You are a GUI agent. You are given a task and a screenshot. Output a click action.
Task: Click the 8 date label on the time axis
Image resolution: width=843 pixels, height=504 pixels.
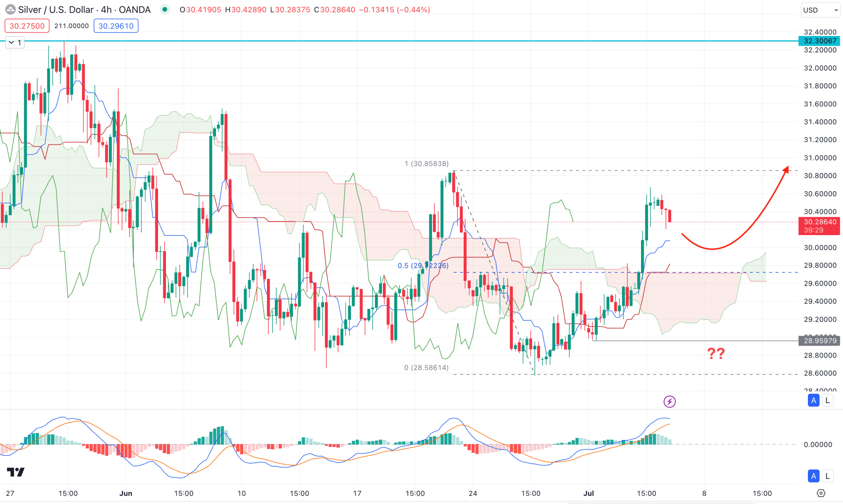tap(704, 493)
